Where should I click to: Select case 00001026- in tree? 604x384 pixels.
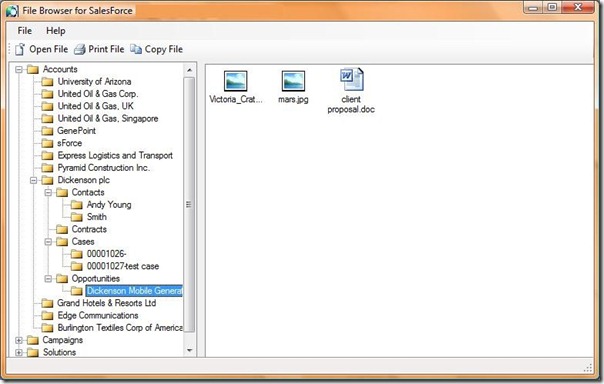tap(107, 254)
